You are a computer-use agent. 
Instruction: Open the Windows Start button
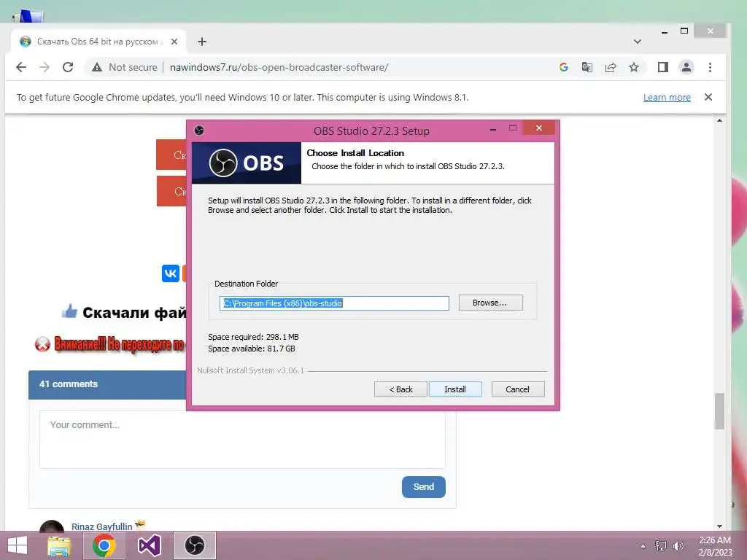[x=18, y=545]
